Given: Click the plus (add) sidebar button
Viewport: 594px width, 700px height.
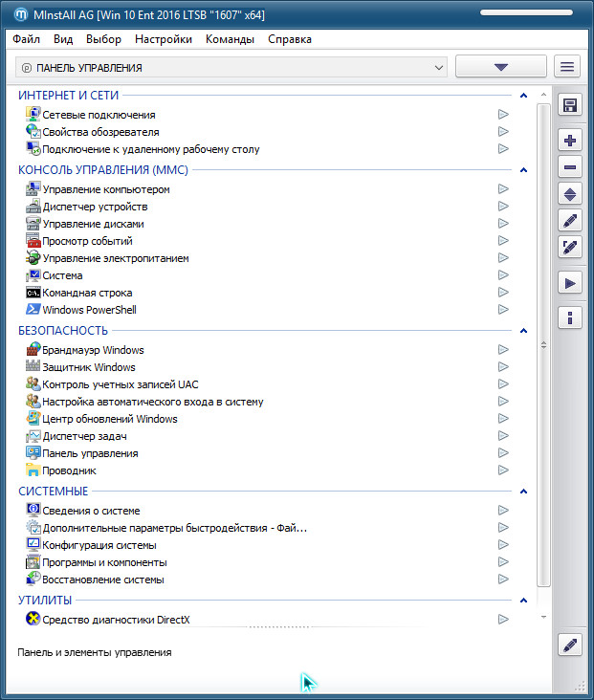Looking at the screenshot, I should (x=569, y=141).
